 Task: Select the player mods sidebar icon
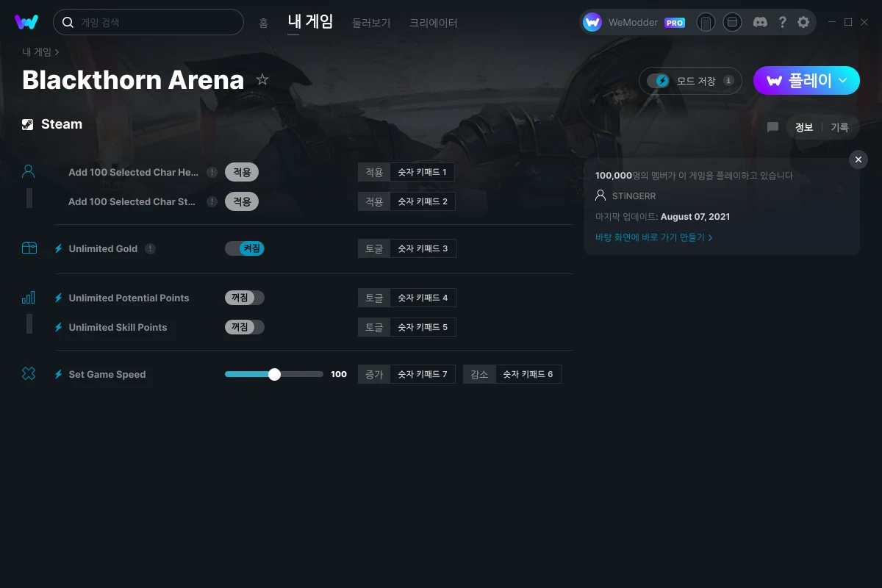[28, 171]
